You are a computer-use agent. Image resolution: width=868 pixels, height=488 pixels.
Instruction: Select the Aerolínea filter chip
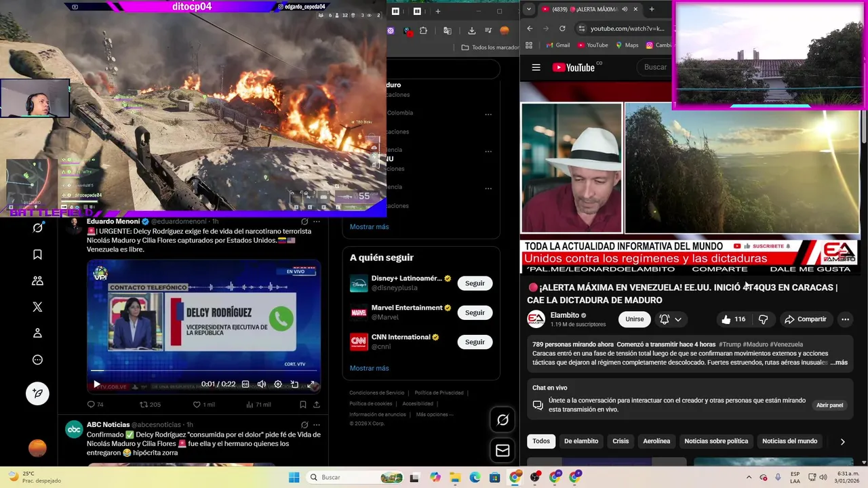pyautogui.click(x=656, y=441)
